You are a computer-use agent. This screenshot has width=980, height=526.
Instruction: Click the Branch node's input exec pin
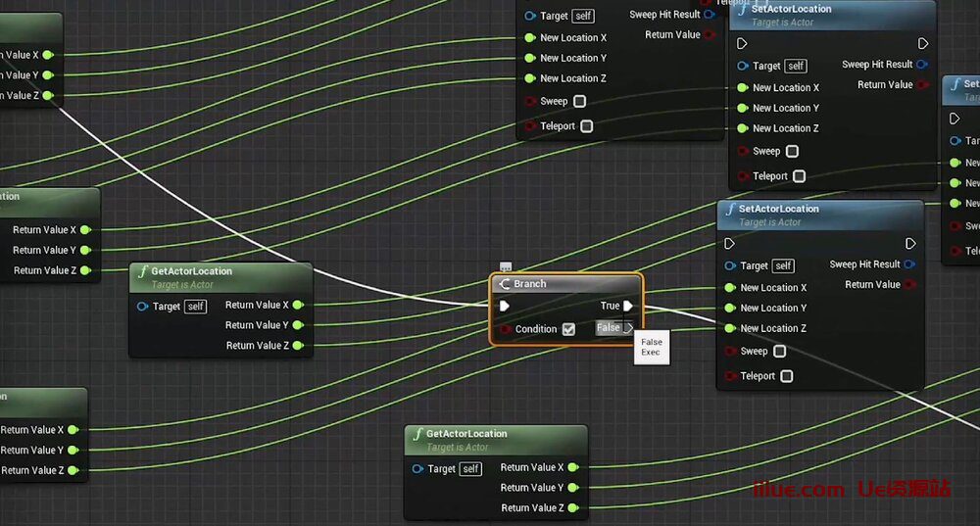(505, 306)
